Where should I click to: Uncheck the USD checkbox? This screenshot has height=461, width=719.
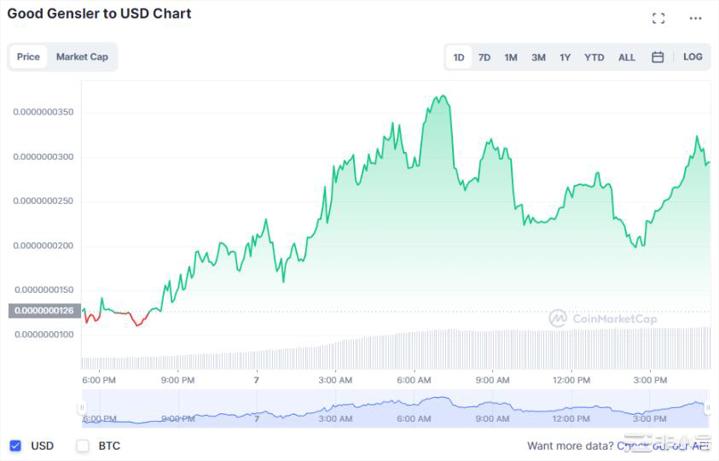(16, 445)
